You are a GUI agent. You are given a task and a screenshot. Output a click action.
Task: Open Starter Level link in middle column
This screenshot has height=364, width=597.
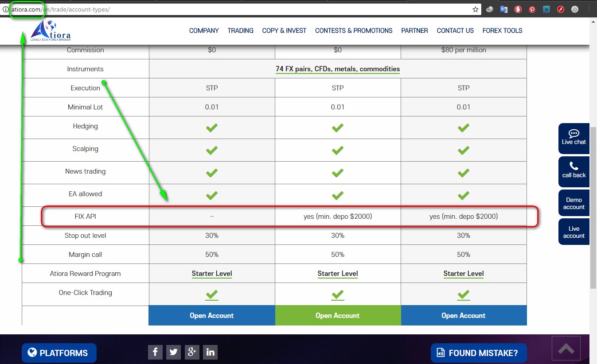click(x=338, y=274)
